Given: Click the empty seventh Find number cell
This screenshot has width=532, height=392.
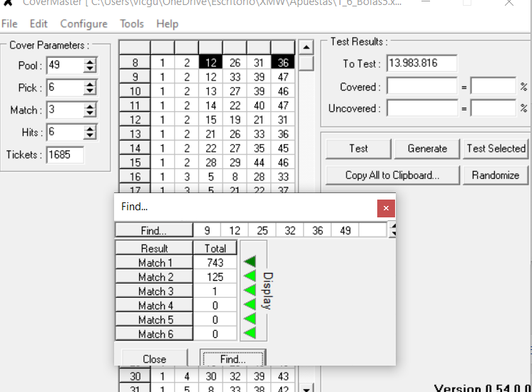Looking at the screenshot, I should (x=372, y=231).
